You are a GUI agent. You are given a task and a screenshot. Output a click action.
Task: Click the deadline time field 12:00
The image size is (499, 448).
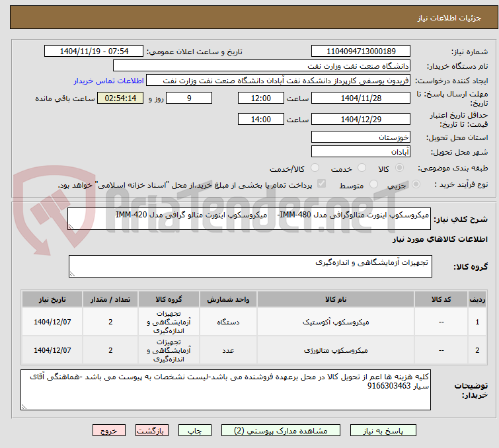[261, 98]
